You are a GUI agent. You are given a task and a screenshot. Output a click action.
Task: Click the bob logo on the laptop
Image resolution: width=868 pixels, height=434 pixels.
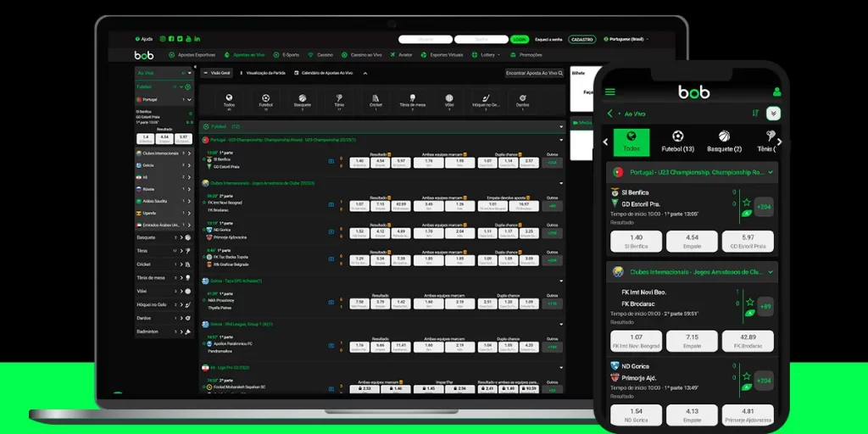(144, 55)
